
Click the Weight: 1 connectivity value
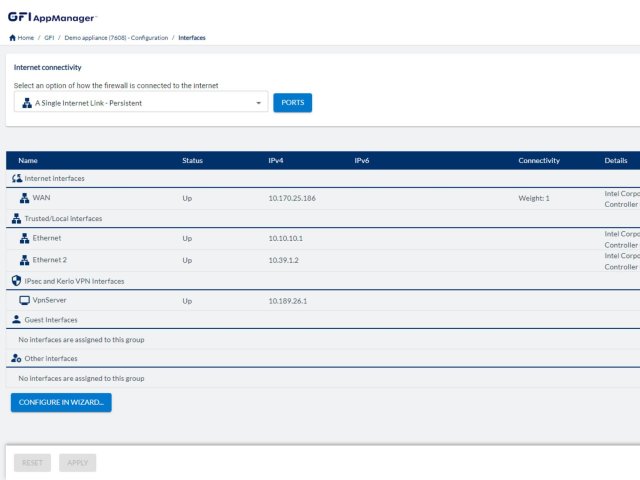pos(534,198)
